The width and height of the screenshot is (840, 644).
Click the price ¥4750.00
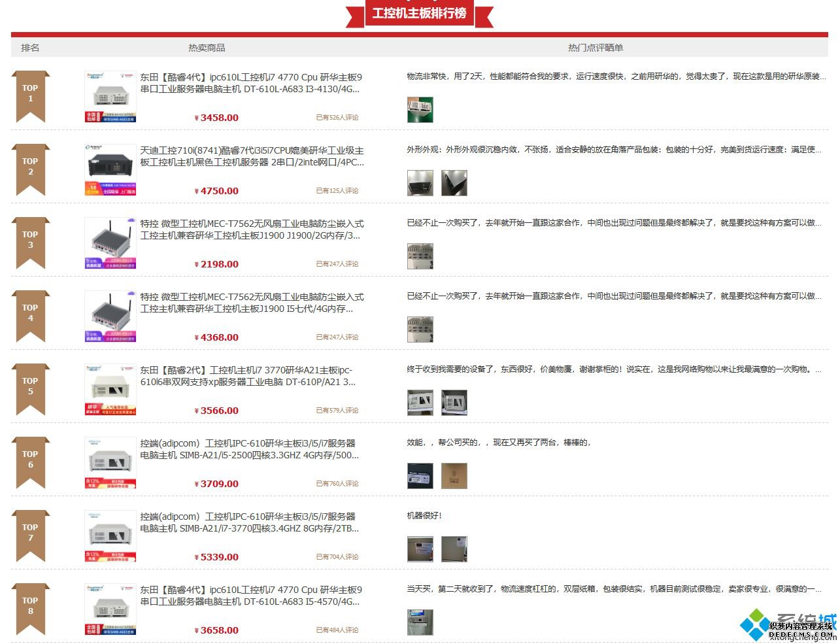[217, 191]
